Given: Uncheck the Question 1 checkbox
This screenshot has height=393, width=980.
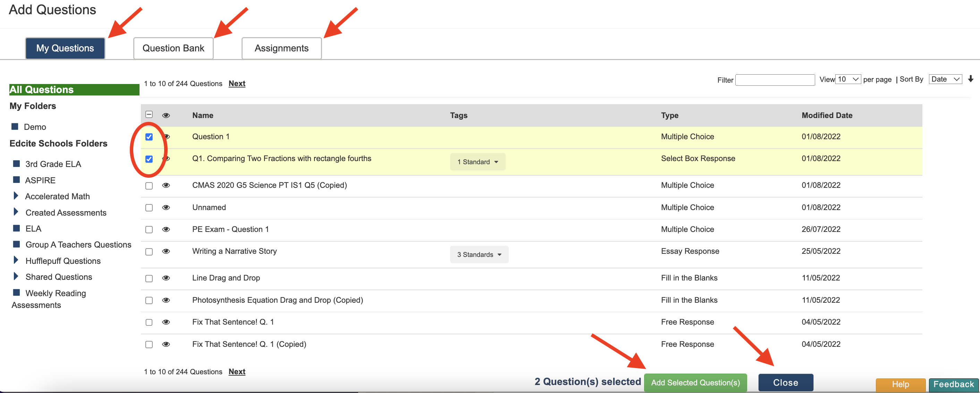Looking at the screenshot, I should 149,137.
